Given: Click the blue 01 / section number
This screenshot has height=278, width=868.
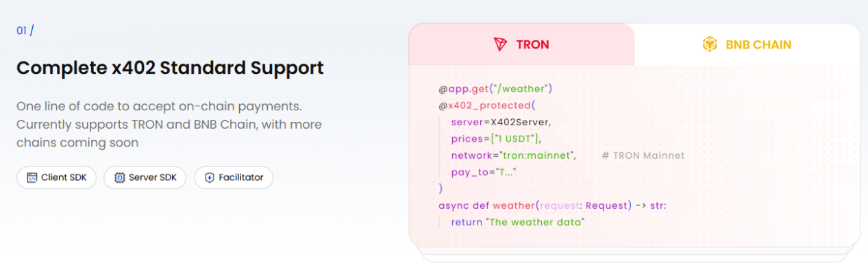Looking at the screenshot, I should (25, 31).
